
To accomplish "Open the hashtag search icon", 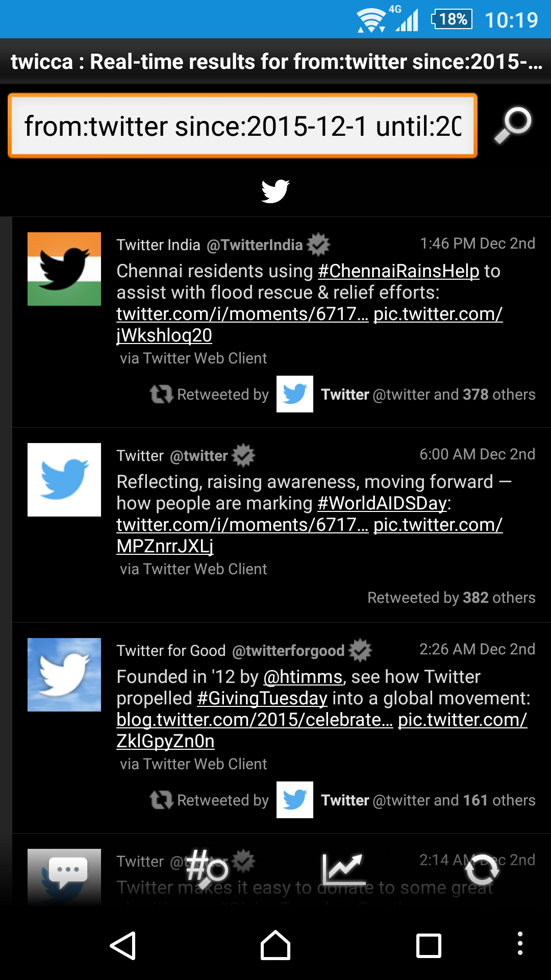I will (x=207, y=869).
